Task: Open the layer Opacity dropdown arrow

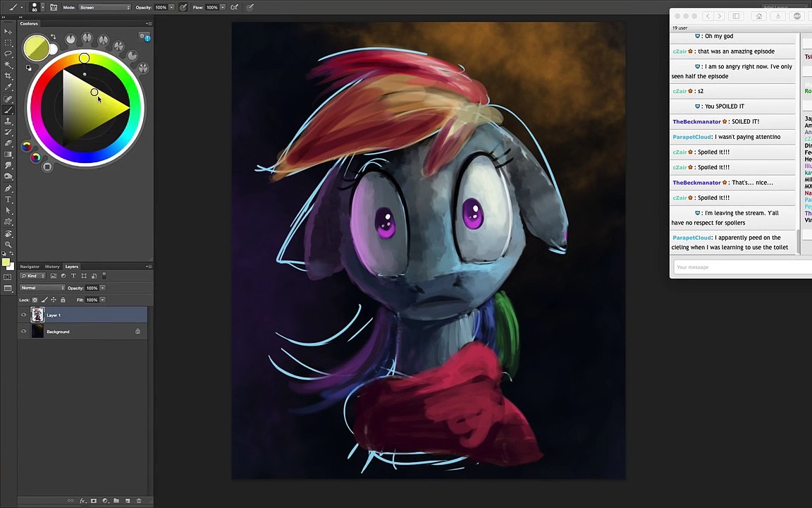Action: tap(102, 288)
